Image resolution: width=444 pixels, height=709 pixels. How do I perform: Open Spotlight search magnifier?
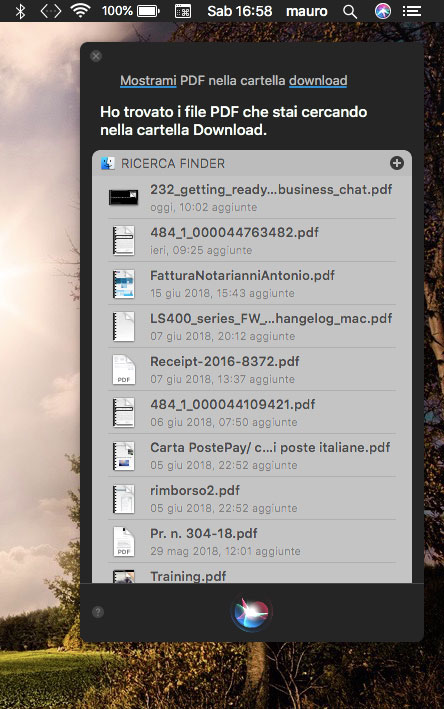pyautogui.click(x=350, y=11)
